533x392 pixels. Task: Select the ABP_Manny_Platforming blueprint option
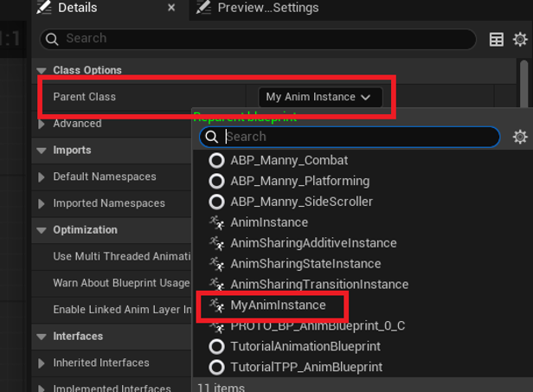pos(289,181)
